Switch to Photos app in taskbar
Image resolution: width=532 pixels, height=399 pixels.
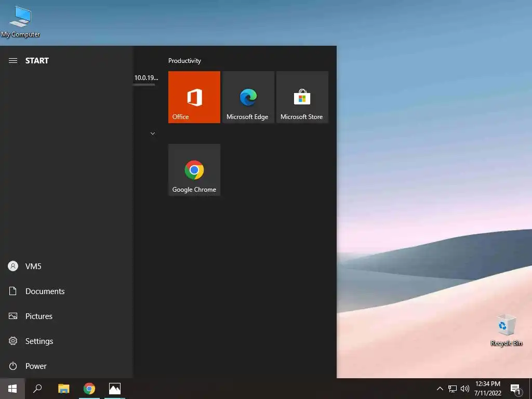115,389
